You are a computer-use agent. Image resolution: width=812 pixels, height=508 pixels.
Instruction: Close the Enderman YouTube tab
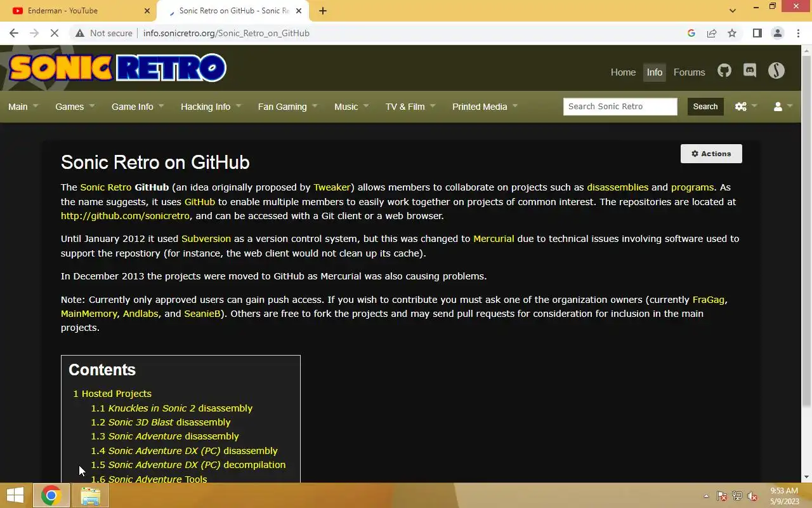point(147,11)
